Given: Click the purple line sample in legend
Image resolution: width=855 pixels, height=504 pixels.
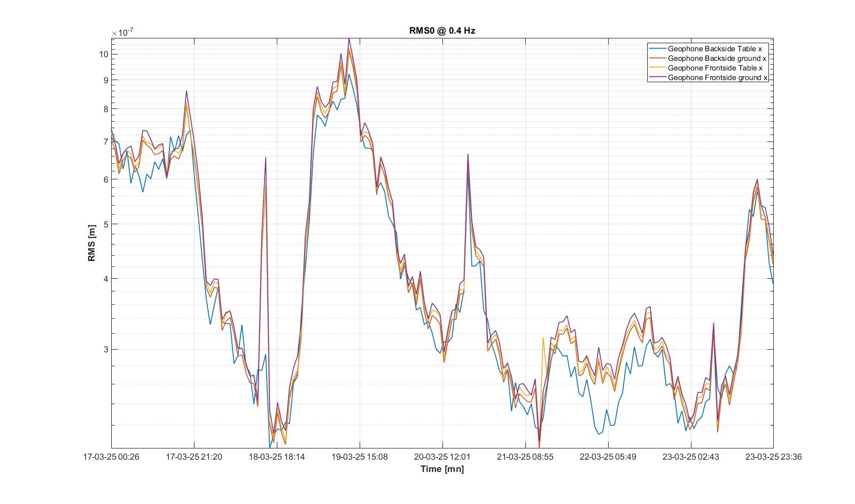Looking at the screenshot, I should pyautogui.click(x=658, y=77).
